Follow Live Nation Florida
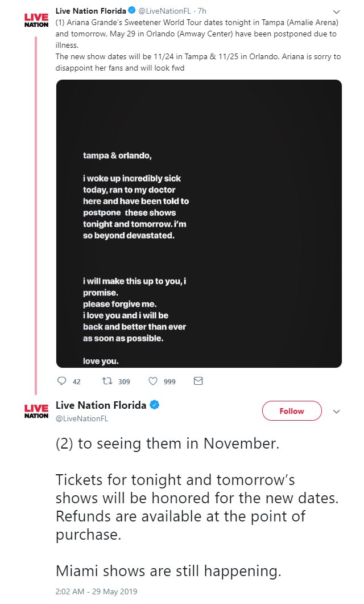364x604 pixels. (292, 411)
